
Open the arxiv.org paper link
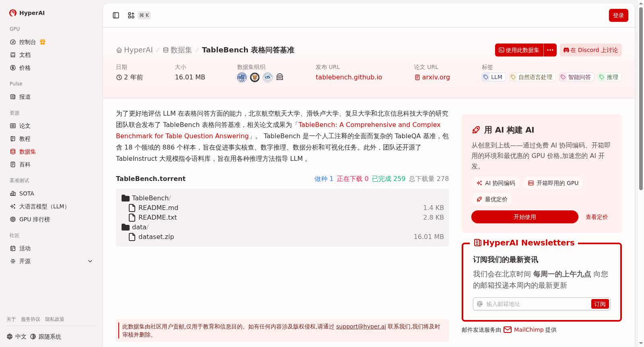tap(432, 77)
